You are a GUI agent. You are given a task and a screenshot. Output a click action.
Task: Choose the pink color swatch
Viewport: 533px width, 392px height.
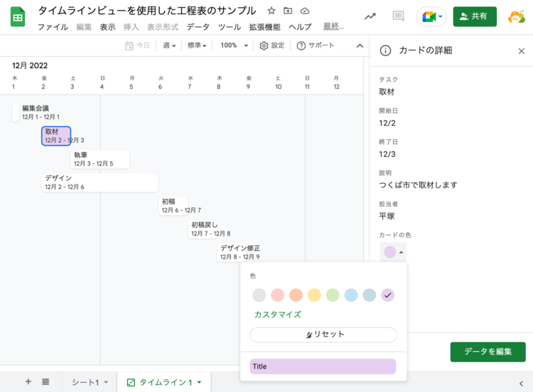tap(277, 295)
